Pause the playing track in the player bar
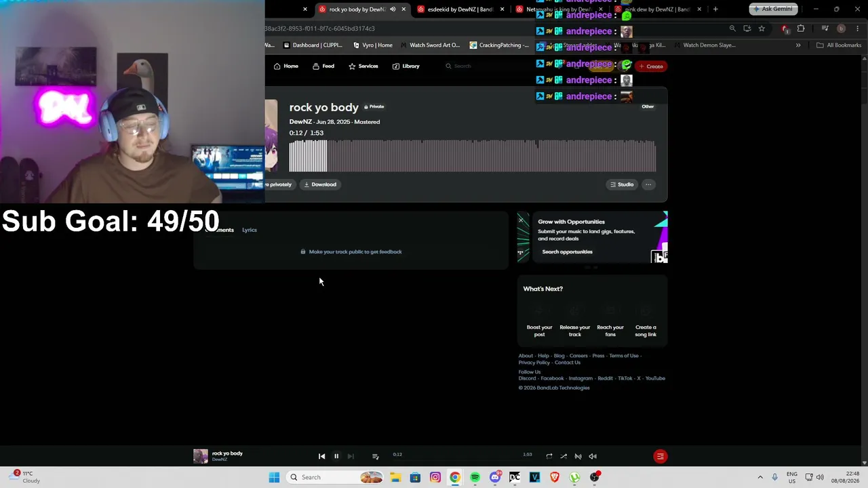The height and width of the screenshot is (488, 868). click(x=336, y=456)
